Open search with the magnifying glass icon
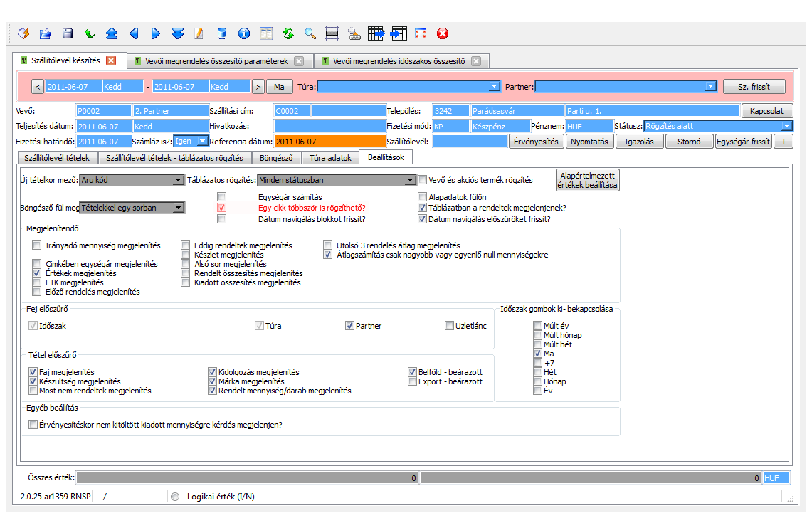 pyautogui.click(x=310, y=33)
